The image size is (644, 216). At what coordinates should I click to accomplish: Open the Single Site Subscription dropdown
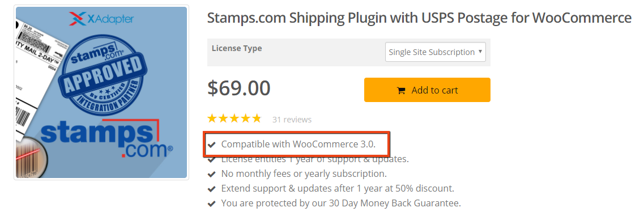pyautogui.click(x=436, y=52)
